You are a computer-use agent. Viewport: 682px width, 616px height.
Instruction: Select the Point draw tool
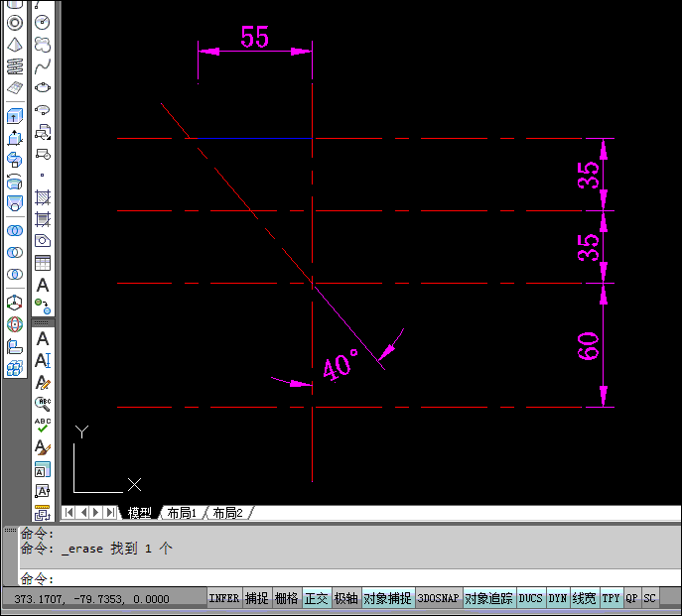(43, 176)
